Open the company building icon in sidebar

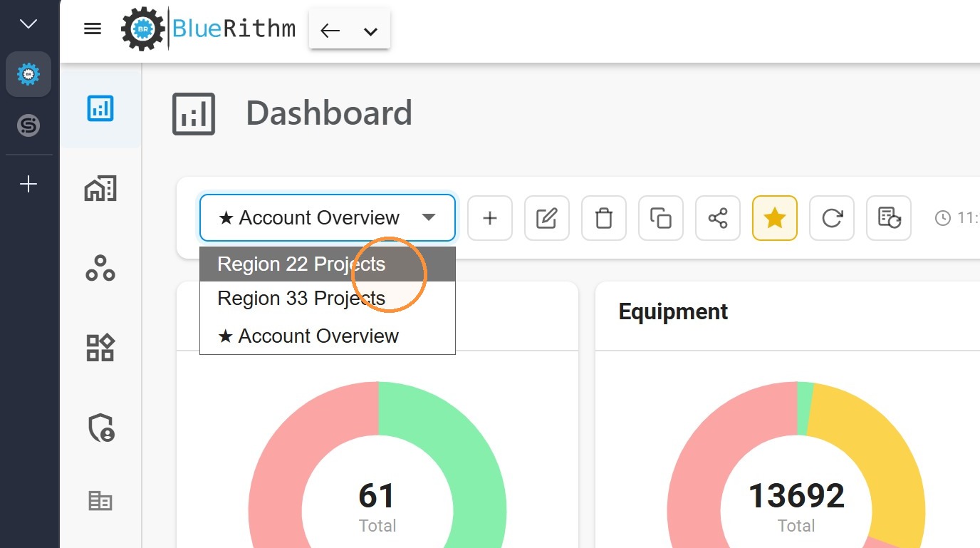click(x=100, y=501)
